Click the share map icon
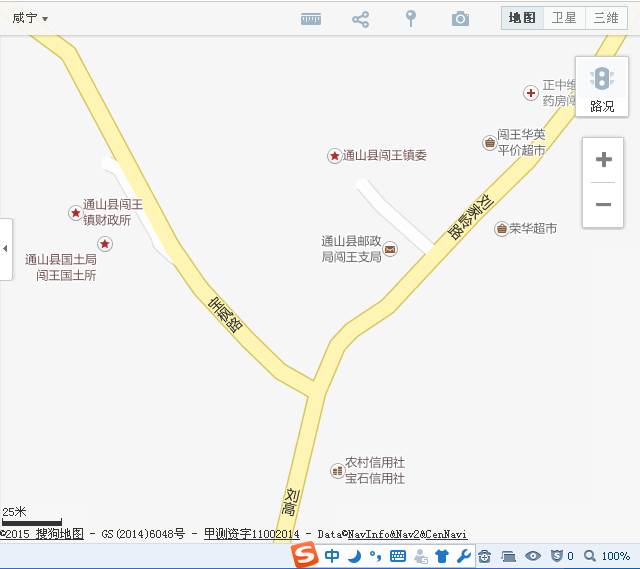Screen dimensions: 640x569 point(360,19)
